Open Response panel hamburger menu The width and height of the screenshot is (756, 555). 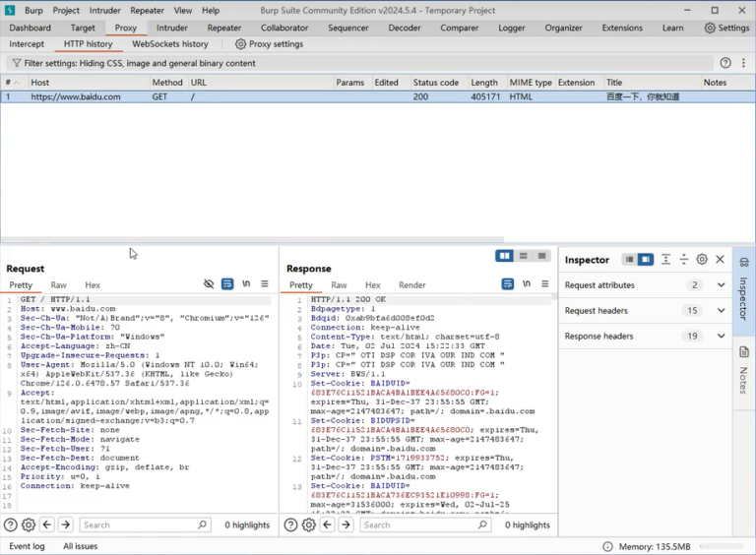(x=544, y=283)
